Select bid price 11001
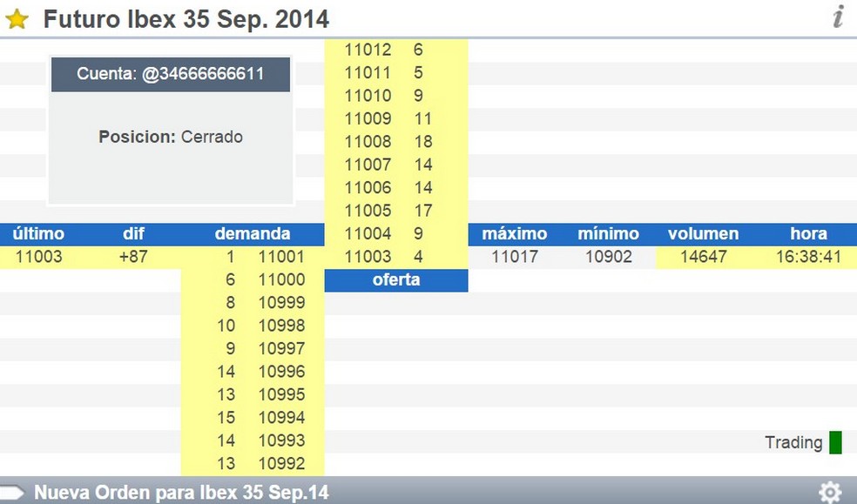857x504 pixels. coord(281,257)
